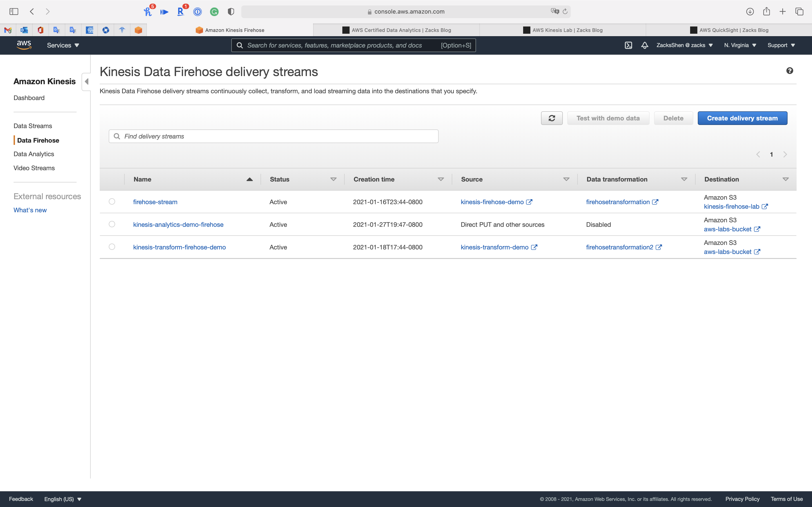Open the Status column filter arrow

pos(333,179)
